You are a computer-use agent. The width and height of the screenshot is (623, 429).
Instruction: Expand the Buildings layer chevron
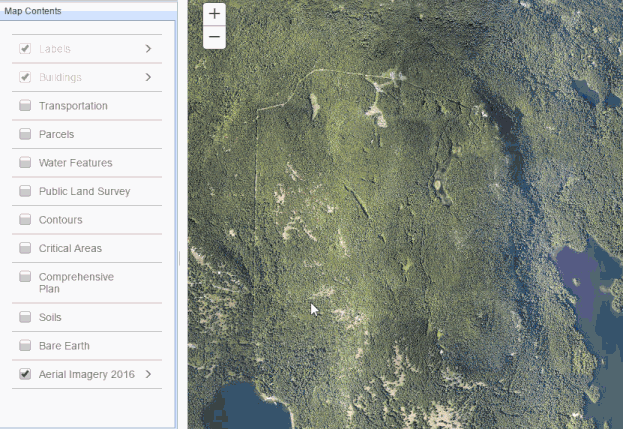[x=148, y=77]
